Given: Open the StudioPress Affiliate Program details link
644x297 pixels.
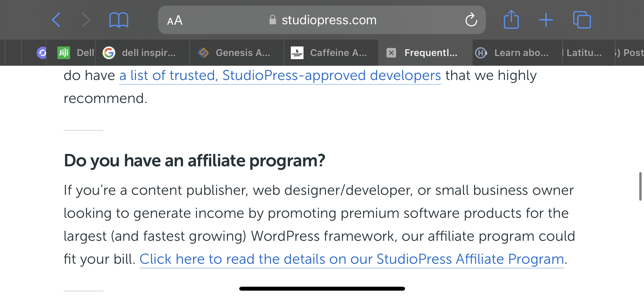Looking at the screenshot, I should [x=352, y=259].
